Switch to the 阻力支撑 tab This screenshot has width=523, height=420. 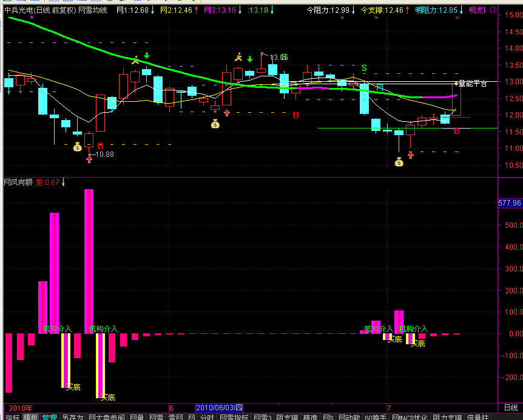[x=447, y=417]
